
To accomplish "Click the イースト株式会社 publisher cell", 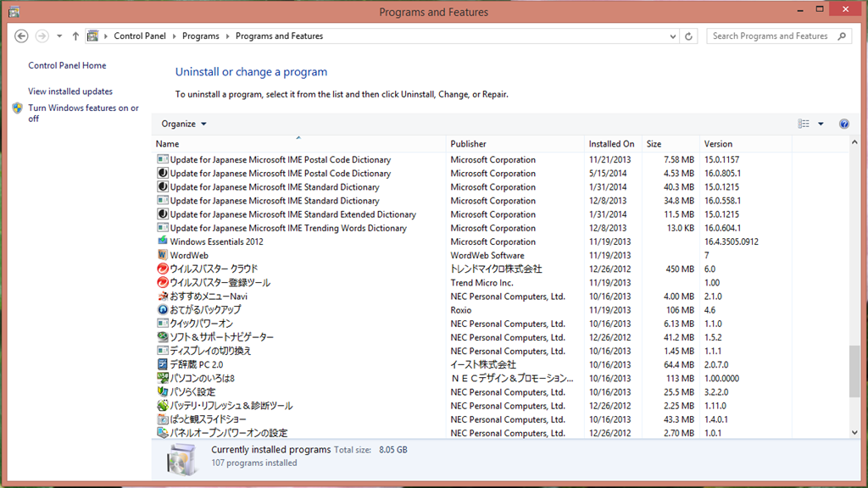I will tap(482, 364).
